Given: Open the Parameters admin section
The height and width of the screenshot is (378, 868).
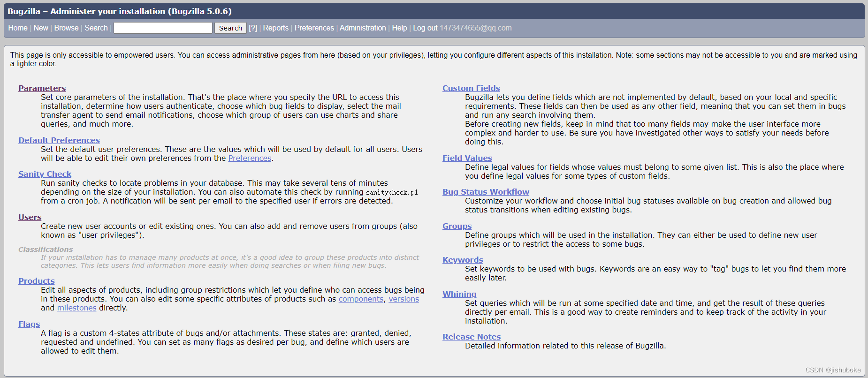Looking at the screenshot, I should click(42, 88).
